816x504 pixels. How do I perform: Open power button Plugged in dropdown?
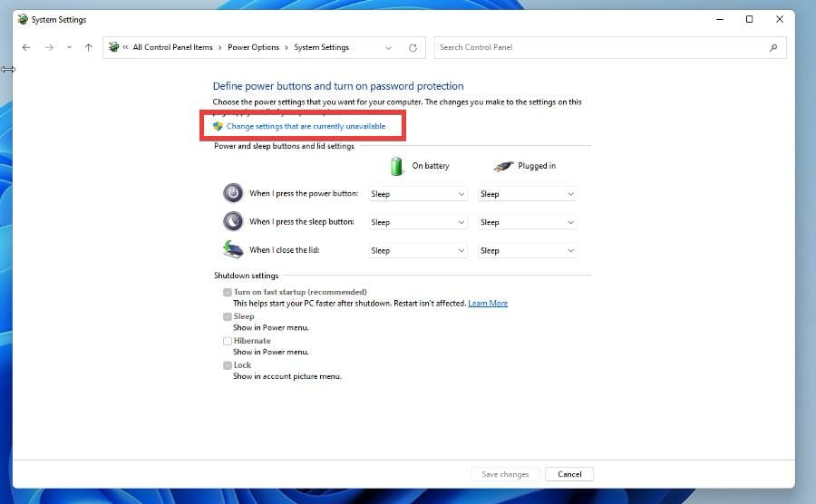point(527,194)
